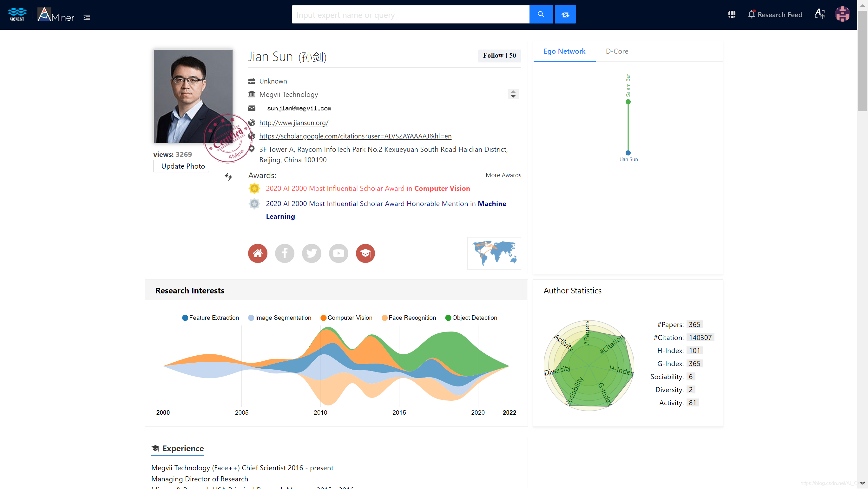Click the blue search magnifier button
This screenshot has height=489, width=868.
point(541,15)
